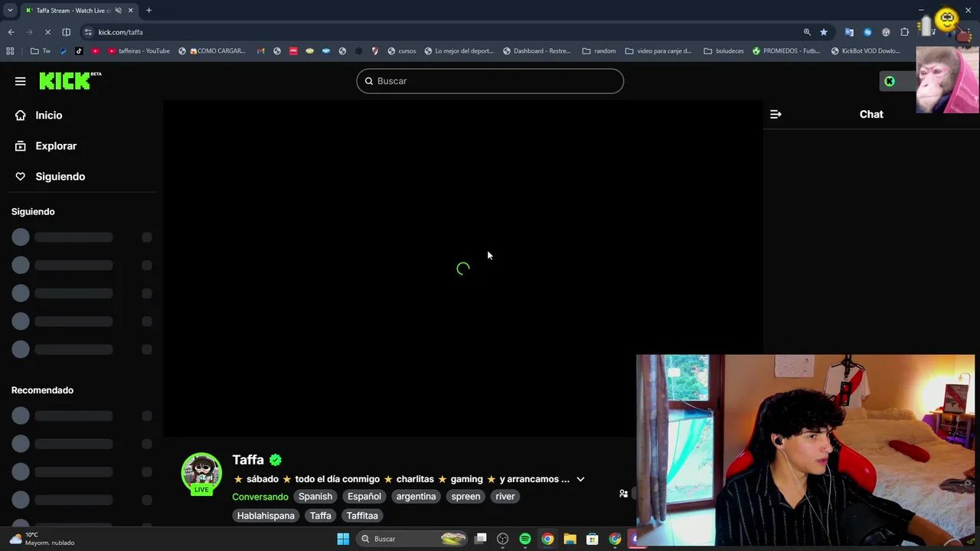This screenshot has width=980, height=551.
Task: Open the 'KickBot VOD Dowlo...' bookmark
Action: tap(865, 51)
